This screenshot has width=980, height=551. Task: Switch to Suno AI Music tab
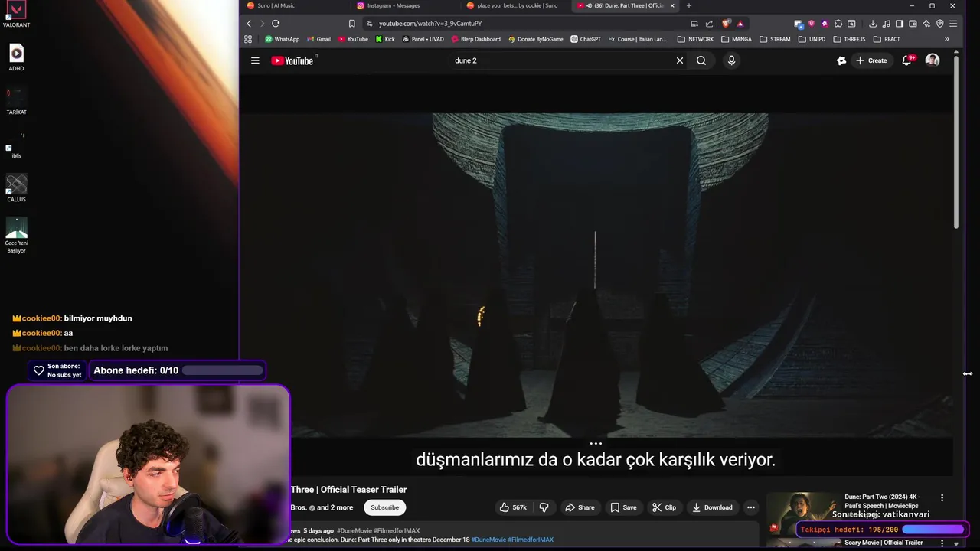click(295, 5)
